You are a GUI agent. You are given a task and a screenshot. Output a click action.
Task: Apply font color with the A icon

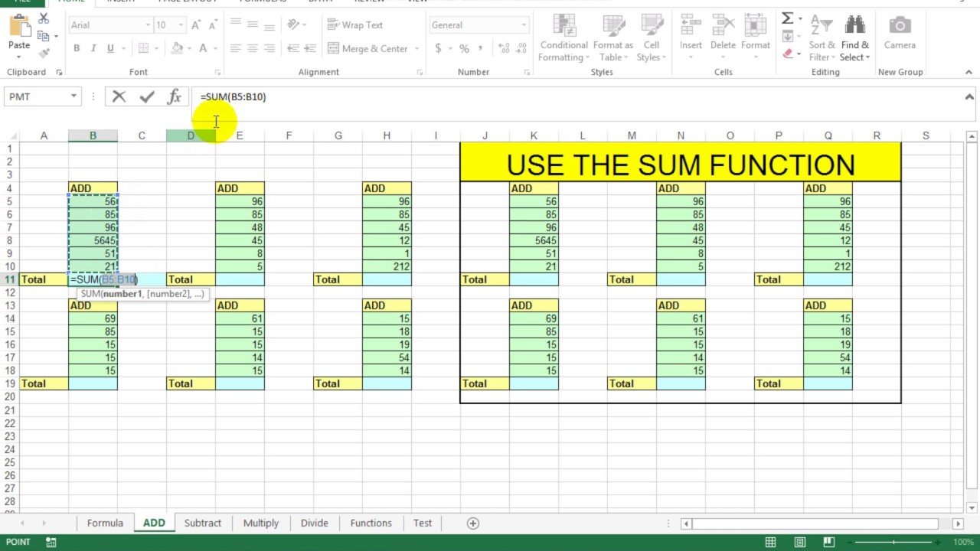pyautogui.click(x=204, y=48)
